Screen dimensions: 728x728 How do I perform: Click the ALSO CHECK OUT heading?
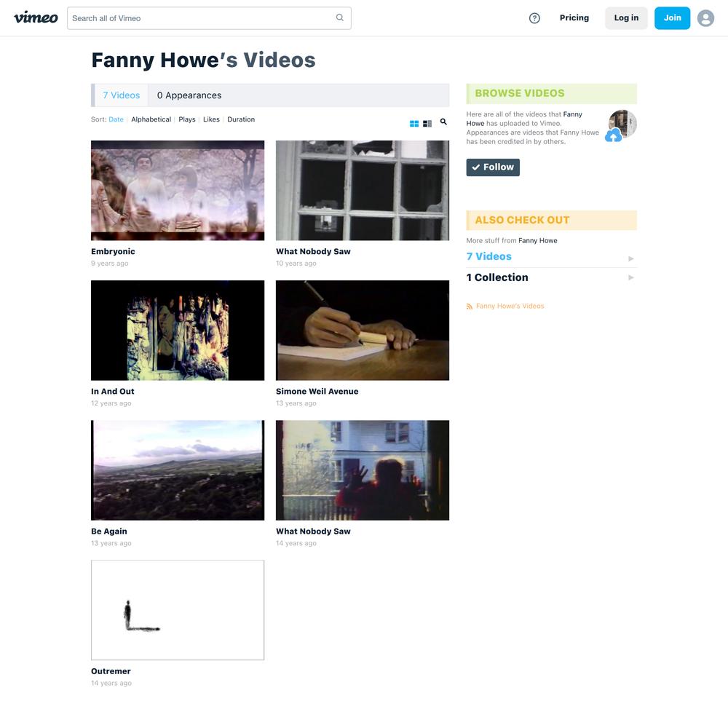pyautogui.click(x=522, y=220)
